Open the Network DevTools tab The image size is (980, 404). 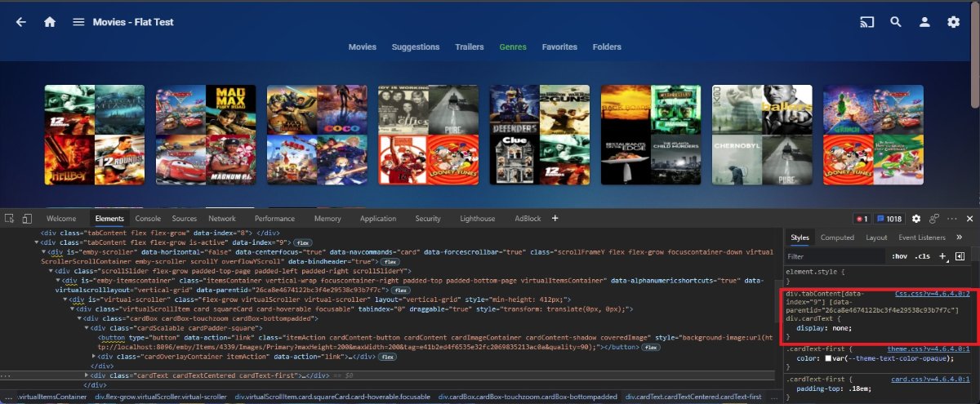[x=222, y=219]
